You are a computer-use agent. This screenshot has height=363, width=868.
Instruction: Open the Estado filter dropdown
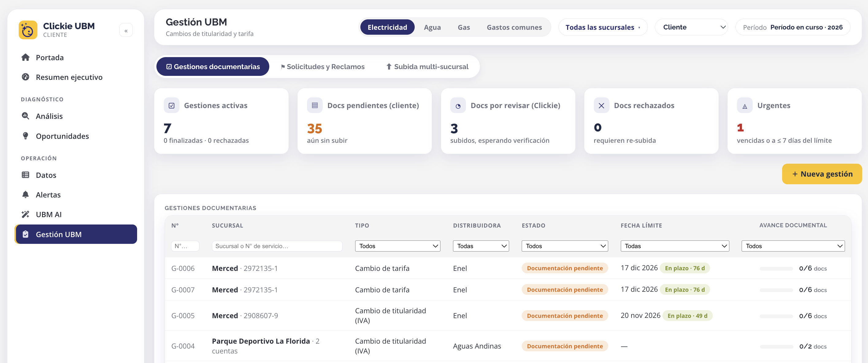tap(565, 246)
